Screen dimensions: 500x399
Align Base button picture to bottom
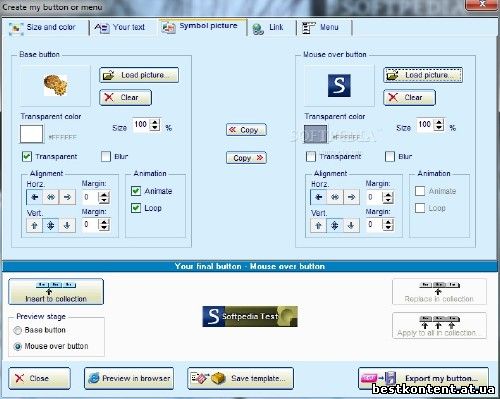coord(67,226)
